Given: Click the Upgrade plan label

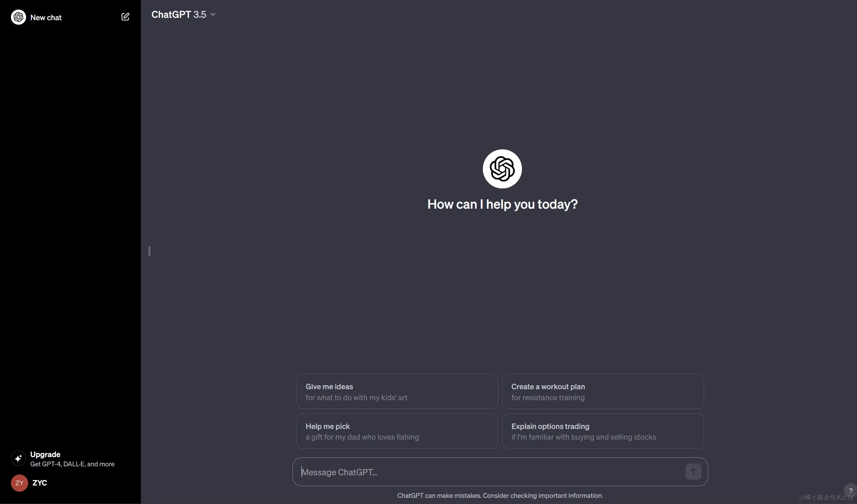Looking at the screenshot, I should point(45,454).
